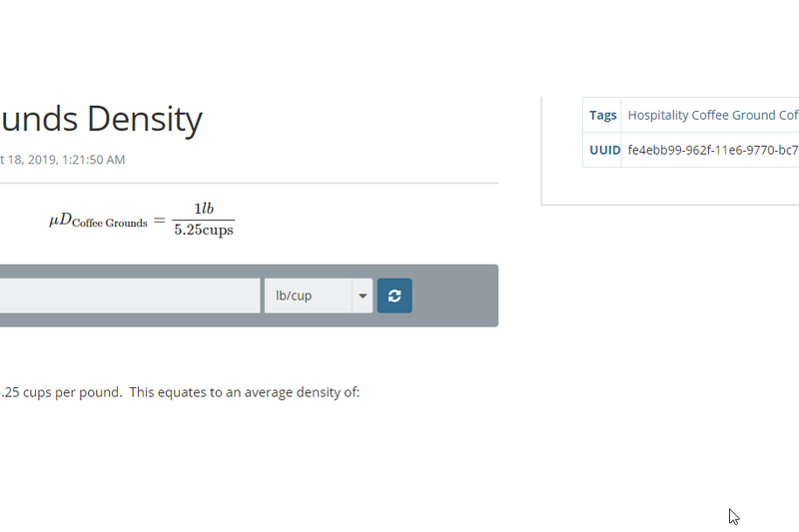Click the Coffee Grounds formula subscript
Screen dimensions: 799x532
[110, 224]
